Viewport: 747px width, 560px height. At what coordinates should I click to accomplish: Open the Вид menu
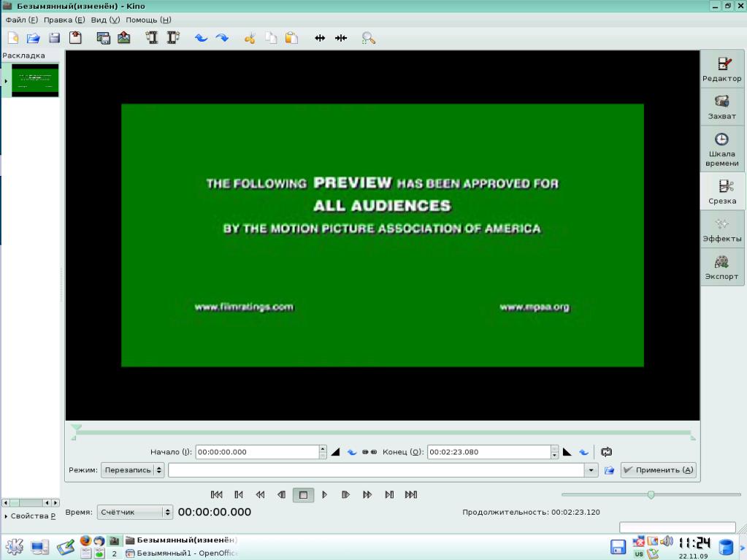[105, 20]
